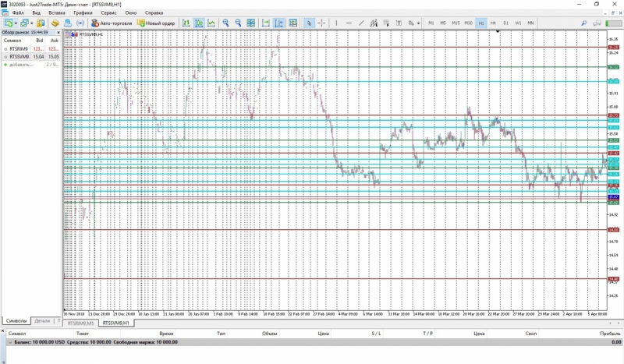Screen dimensions: 624x364
Task: Select the horizontal line drawing tool
Action: 349,23
